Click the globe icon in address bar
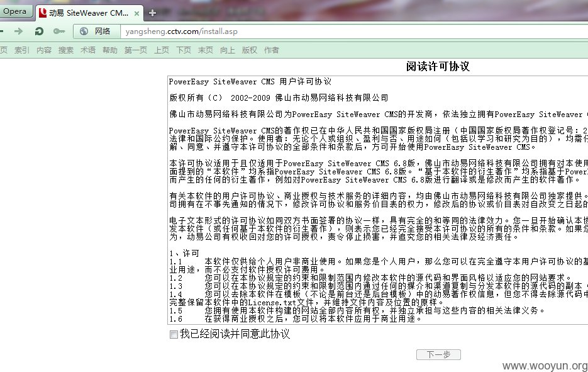 pyautogui.click(x=84, y=31)
